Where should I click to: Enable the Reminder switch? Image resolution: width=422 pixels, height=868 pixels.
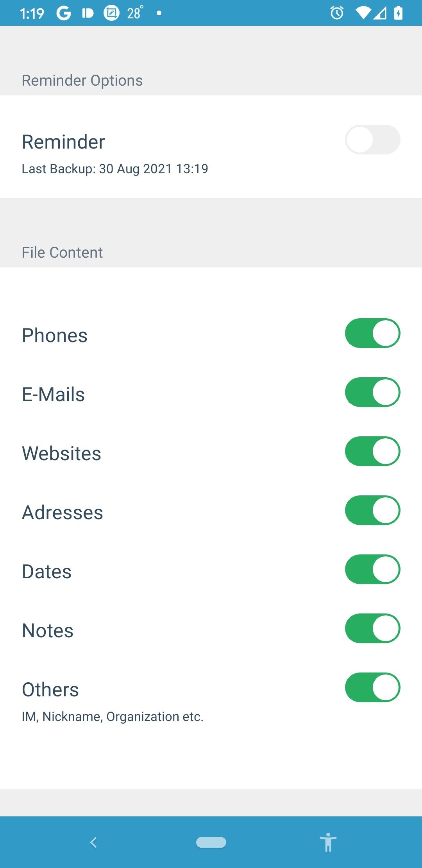click(372, 140)
